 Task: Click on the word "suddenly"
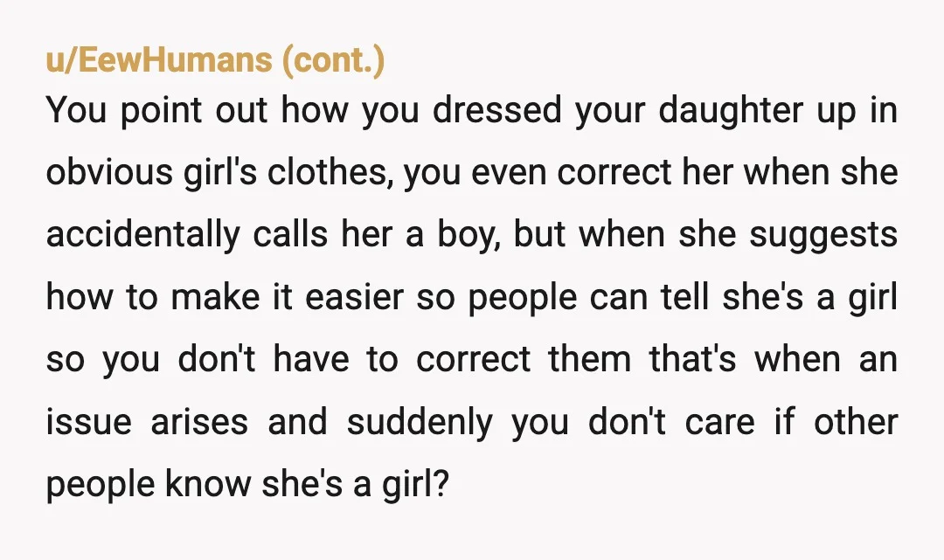(420, 422)
